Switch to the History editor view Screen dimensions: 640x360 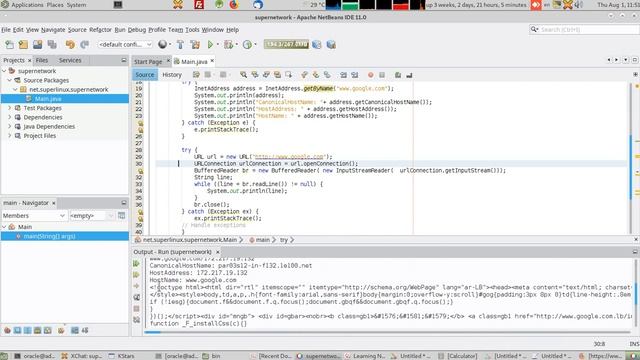click(x=172, y=75)
